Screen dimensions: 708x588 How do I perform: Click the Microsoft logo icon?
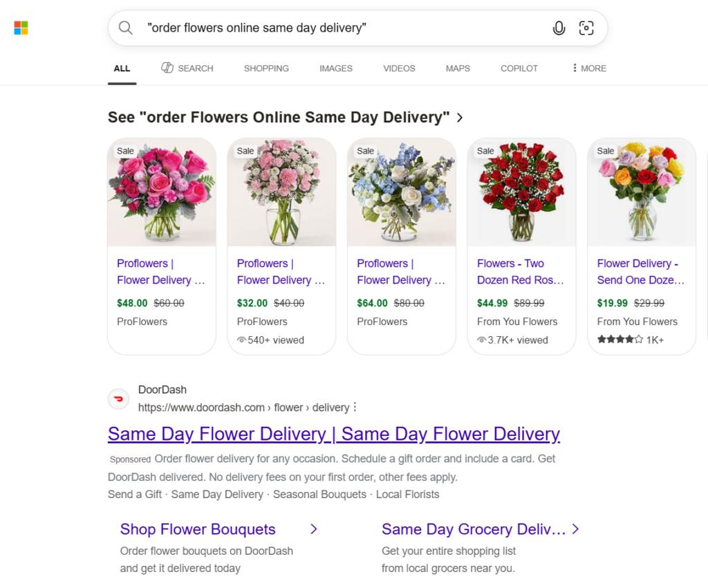[21, 28]
